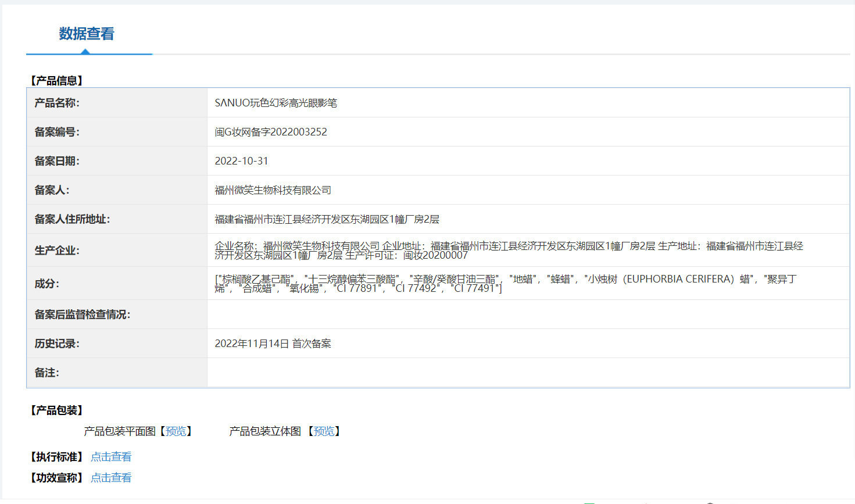
Task: Click the 【产品包装】 section heading
Action: pos(56,410)
